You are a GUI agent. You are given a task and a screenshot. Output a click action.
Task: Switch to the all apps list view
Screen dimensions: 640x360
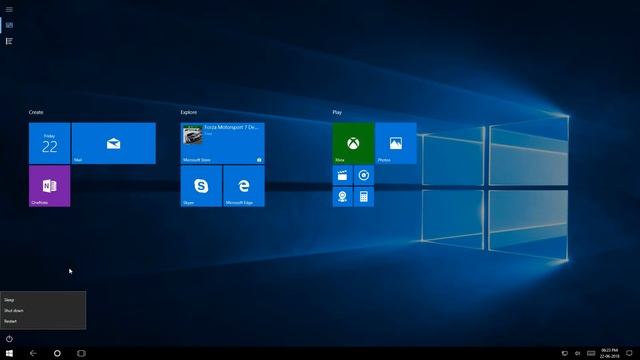[x=9, y=41]
